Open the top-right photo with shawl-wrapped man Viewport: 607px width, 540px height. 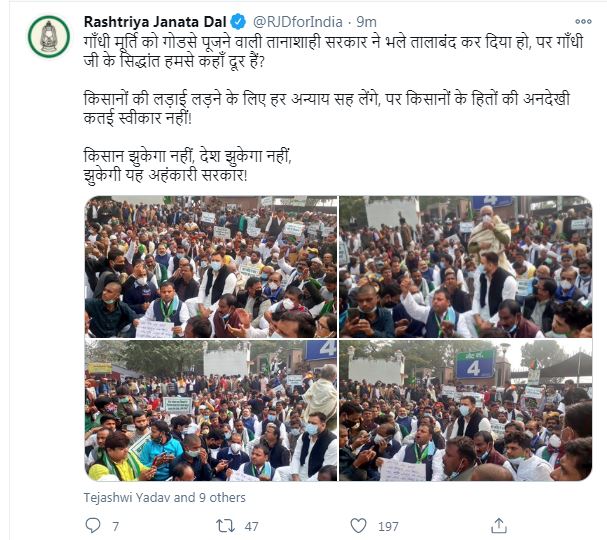coord(466,267)
